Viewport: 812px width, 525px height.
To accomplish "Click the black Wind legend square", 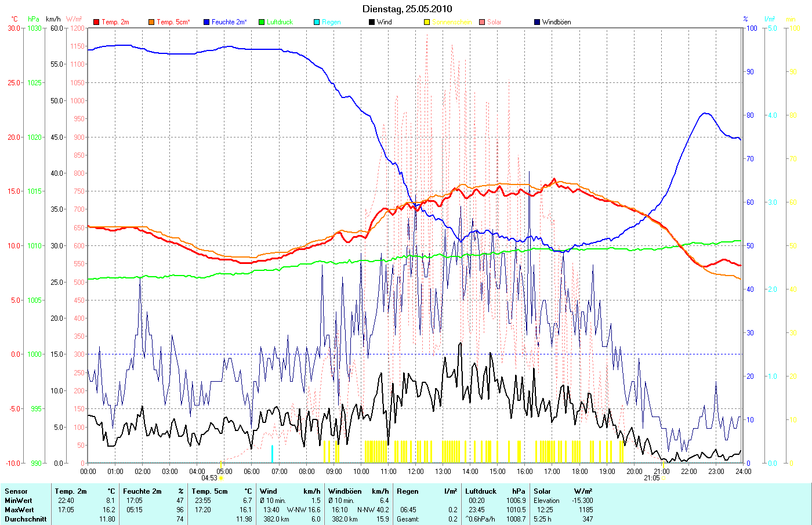I will tap(372, 22).
